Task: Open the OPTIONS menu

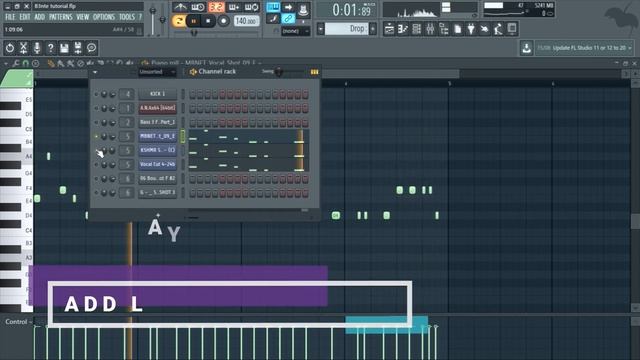Action: pyautogui.click(x=104, y=17)
